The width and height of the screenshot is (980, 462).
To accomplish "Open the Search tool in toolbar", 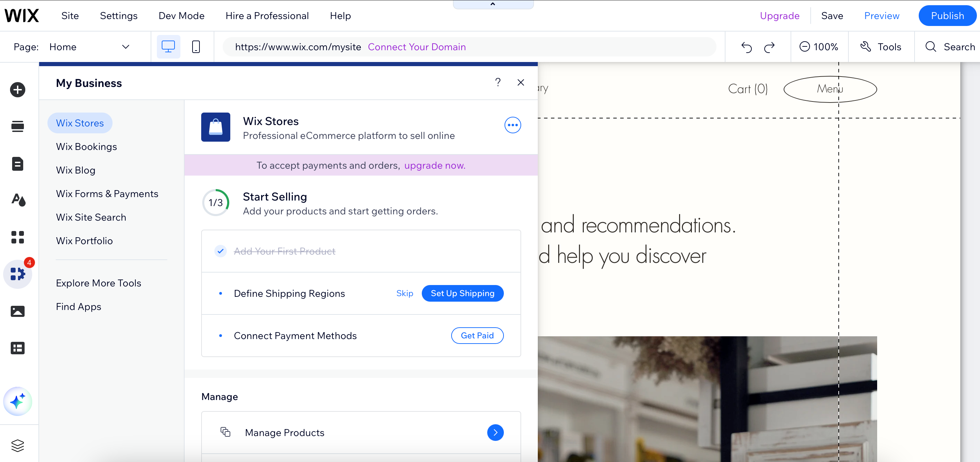I will (950, 47).
